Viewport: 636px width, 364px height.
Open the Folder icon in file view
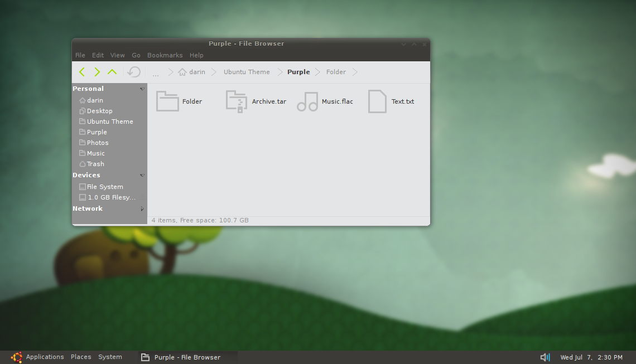coord(167,101)
